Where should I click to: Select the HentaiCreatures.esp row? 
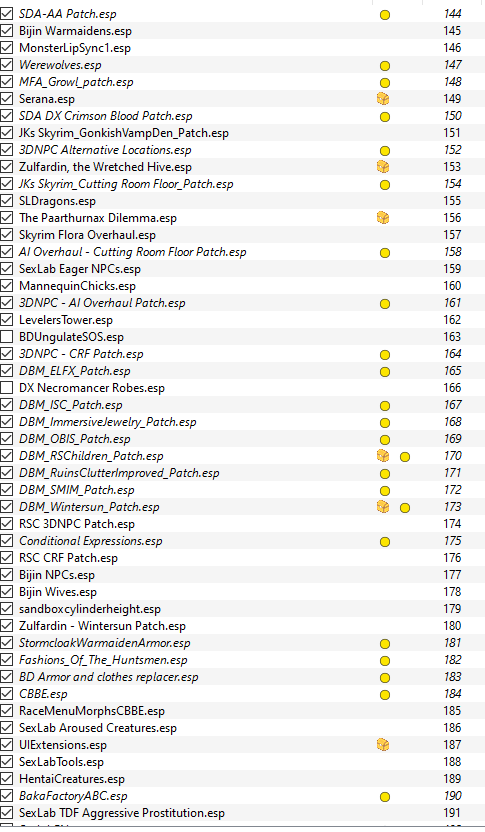[242, 778]
